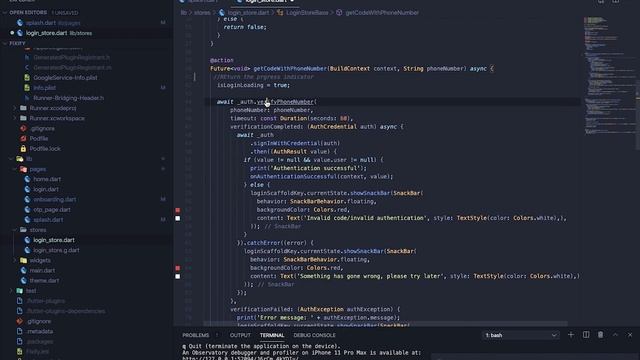Image resolution: width=640 pixels, height=360 pixels.
Task: Open main.dart in the lib folder
Action: tap(42, 270)
